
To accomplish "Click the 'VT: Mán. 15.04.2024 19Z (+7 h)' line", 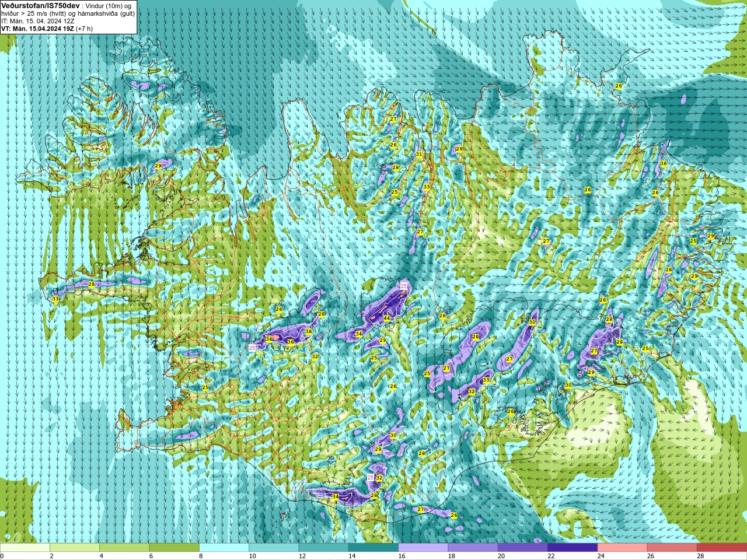I will pyautogui.click(x=47, y=29).
